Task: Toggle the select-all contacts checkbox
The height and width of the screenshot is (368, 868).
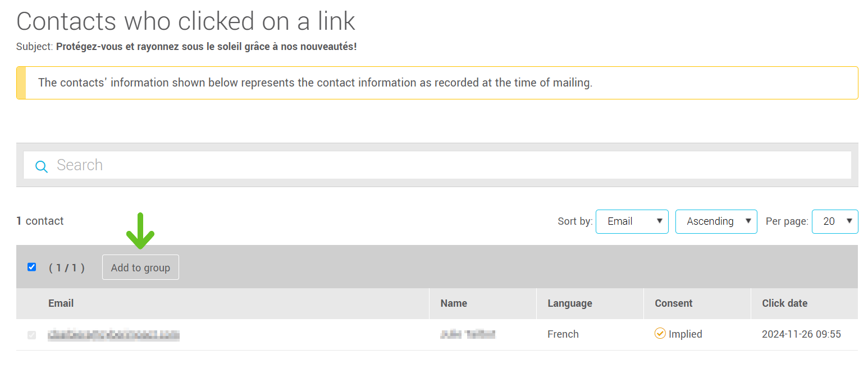Action: (x=32, y=267)
